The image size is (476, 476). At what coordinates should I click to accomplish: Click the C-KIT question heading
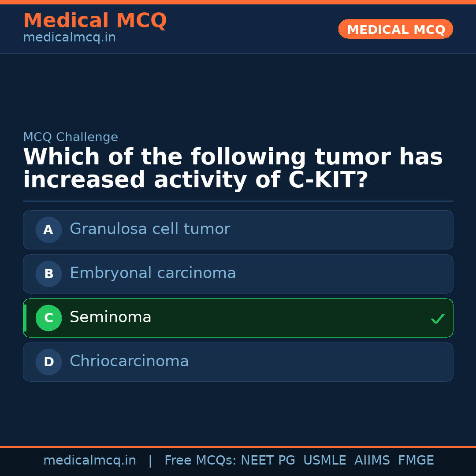[233, 169]
